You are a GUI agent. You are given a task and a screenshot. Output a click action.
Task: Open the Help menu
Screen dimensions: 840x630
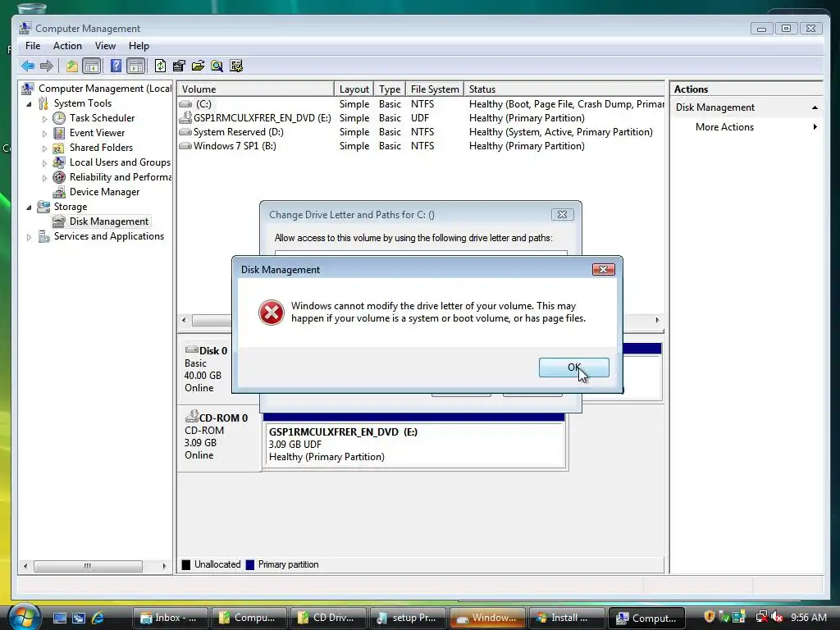click(139, 46)
